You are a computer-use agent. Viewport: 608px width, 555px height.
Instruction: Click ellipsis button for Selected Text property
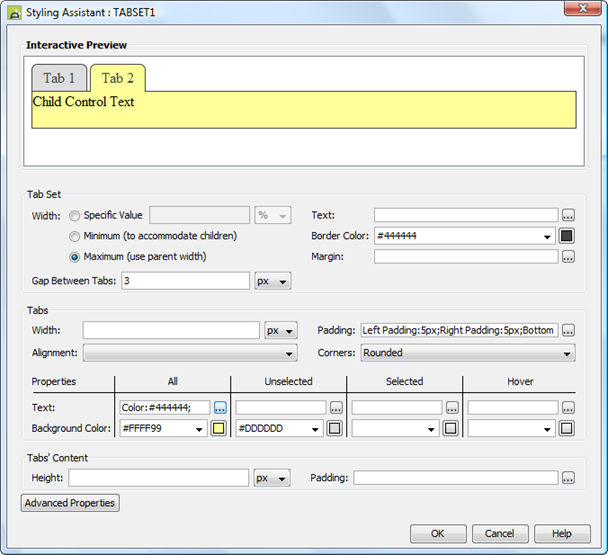coord(452,408)
